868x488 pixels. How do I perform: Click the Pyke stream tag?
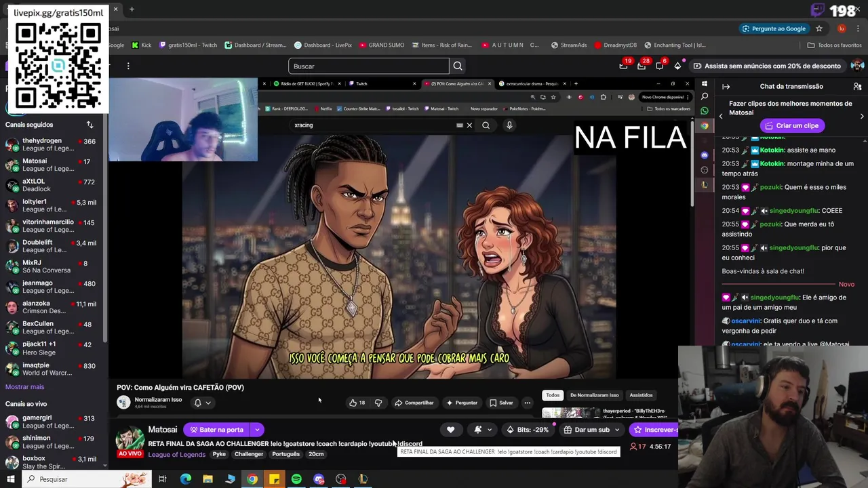point(219,454)
